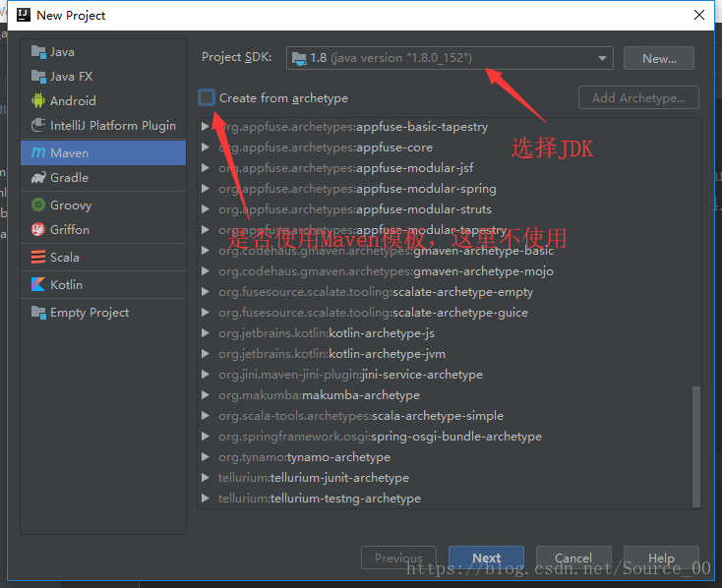
Task: Click the New... SDK button
Action: 658,58
